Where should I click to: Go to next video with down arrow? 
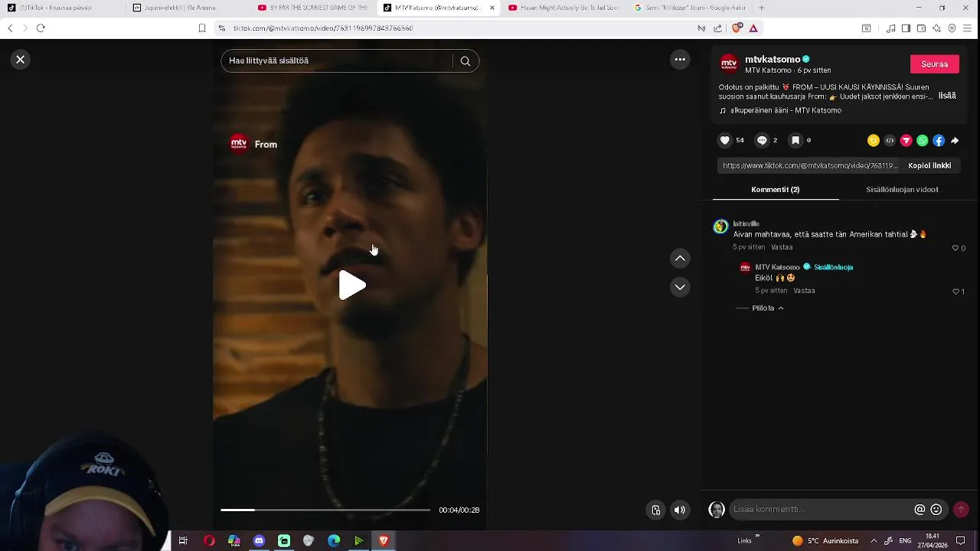pyautogui.click(x=680, y=287)
